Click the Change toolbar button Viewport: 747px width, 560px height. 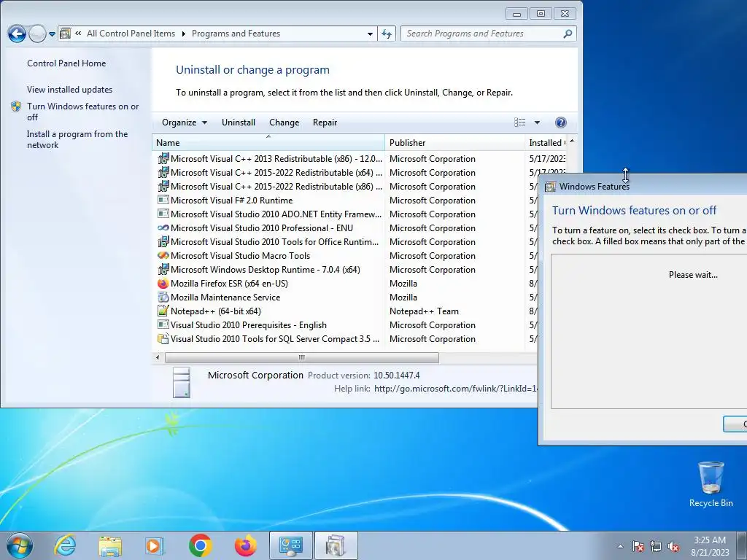(284, 122)
